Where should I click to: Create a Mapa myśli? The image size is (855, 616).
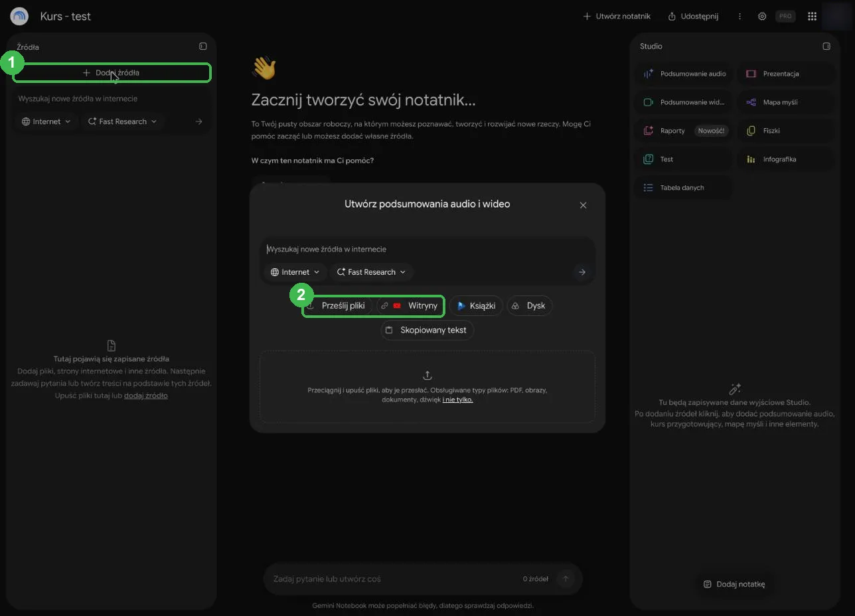click(787, 102)
